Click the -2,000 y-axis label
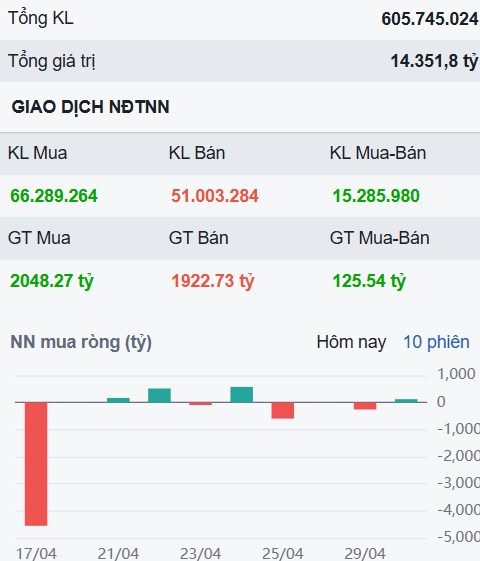 pos(459,456)
